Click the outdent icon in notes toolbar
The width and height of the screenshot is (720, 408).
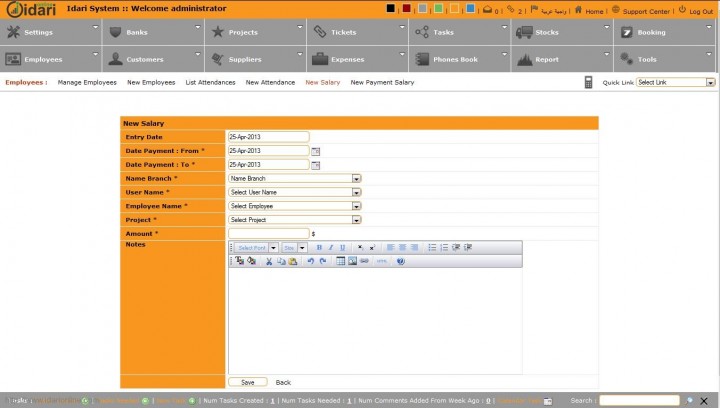coord(456,247)
